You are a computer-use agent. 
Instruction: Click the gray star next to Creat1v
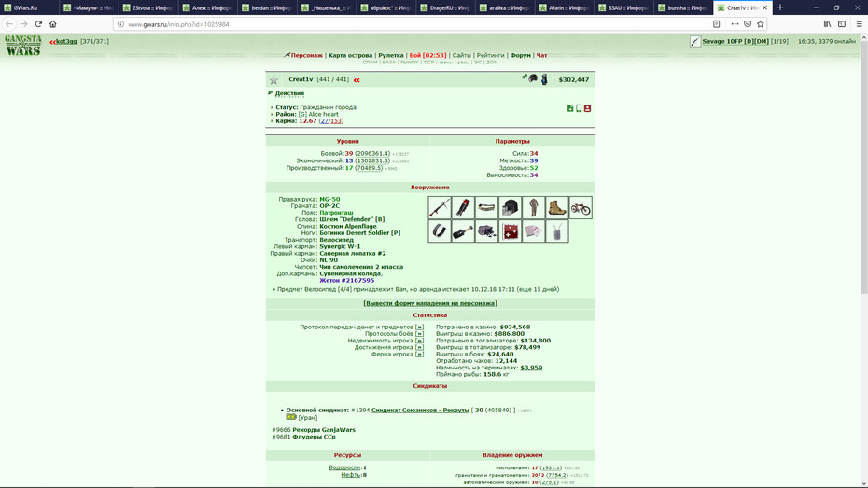[x=273, y=80]
